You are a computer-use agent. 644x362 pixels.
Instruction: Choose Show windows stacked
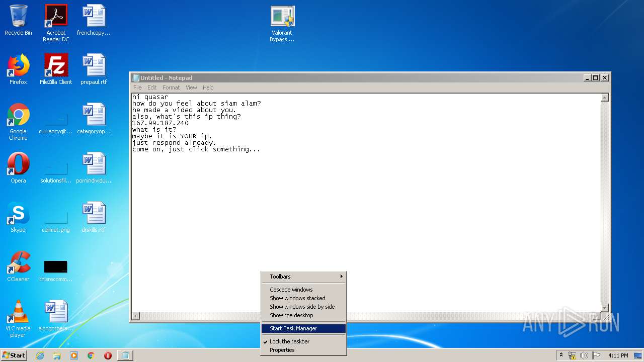coord(303,298)
